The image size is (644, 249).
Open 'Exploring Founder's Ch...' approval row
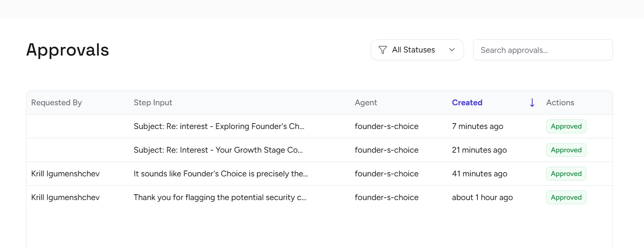(219, 126)
